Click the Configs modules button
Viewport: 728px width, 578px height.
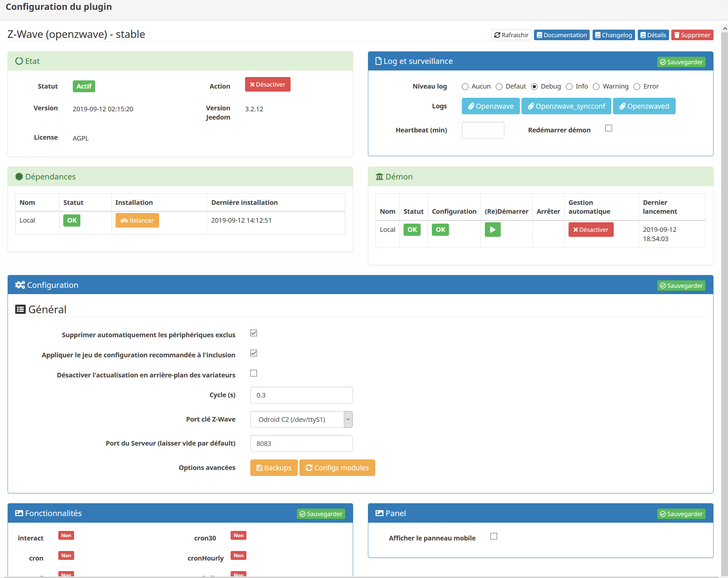click(337, 468)
